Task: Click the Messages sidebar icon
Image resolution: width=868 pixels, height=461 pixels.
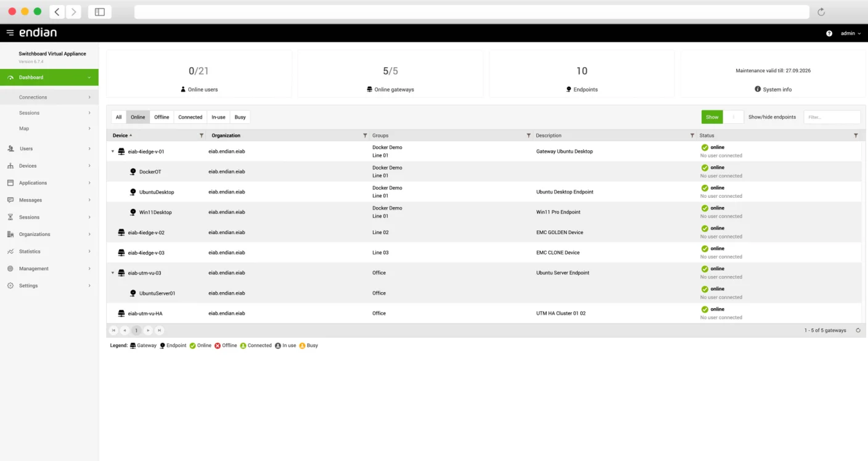Action: click(10, 200)
